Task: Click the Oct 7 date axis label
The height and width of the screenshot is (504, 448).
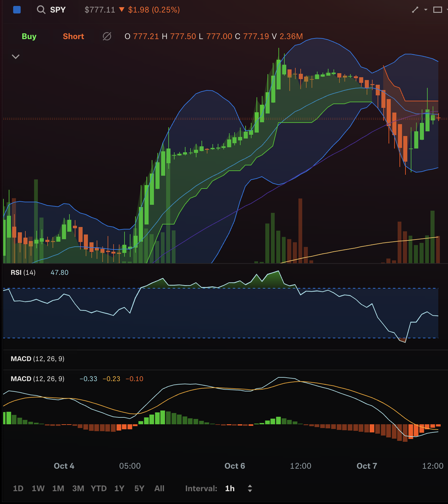Action: point(367,466)
